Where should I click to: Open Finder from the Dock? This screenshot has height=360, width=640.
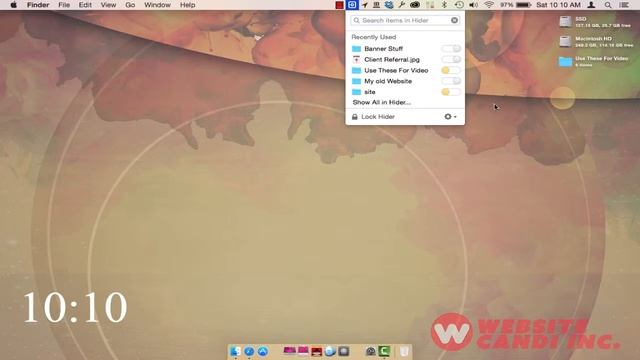[x=235, y=351]
